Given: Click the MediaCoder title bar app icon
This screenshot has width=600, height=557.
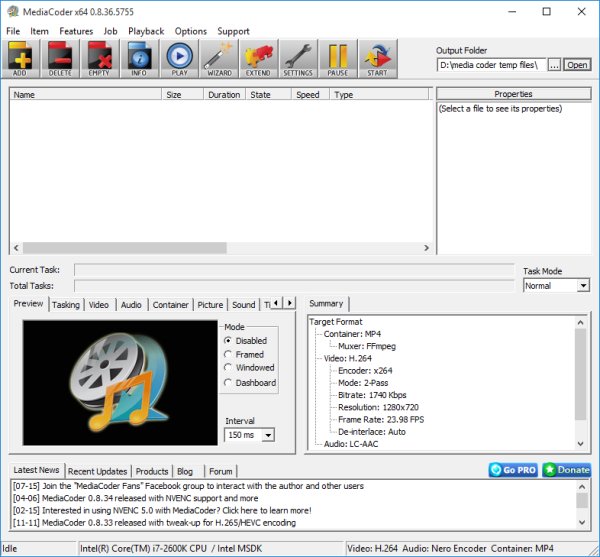Looking at the screenshot, I should [13, 11].
